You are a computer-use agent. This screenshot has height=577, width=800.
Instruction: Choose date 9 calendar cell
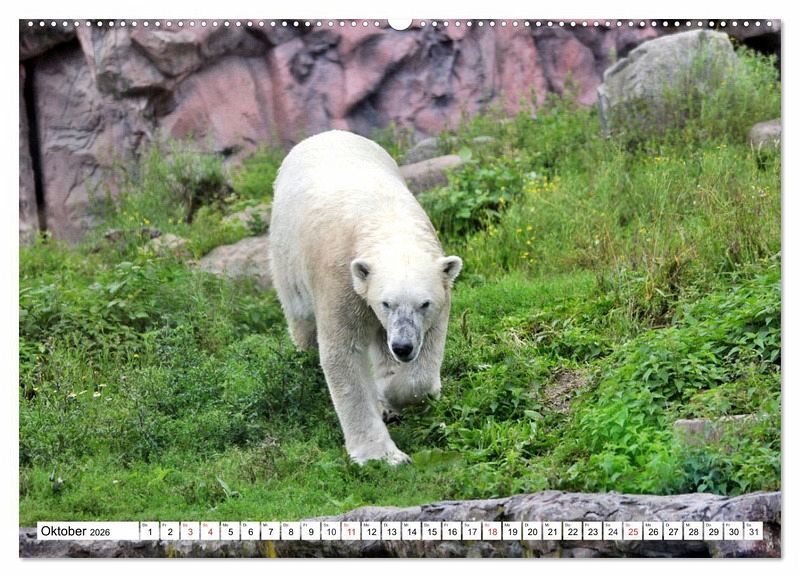click(310, 531)
